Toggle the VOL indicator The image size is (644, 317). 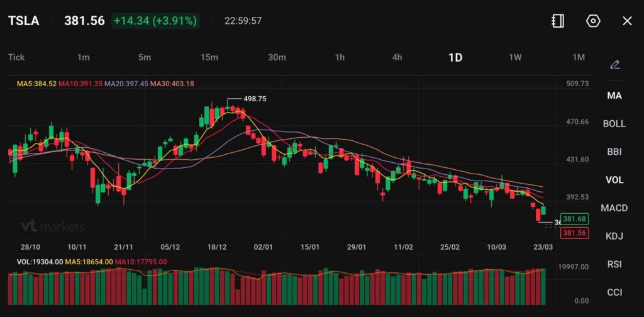pyautogui.click(x=614, y=180)
